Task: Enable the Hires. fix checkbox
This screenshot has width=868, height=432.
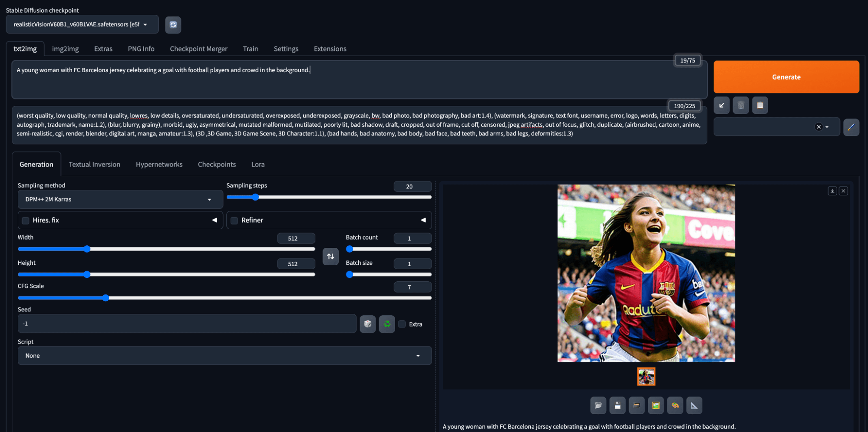Action: [26, 221]
